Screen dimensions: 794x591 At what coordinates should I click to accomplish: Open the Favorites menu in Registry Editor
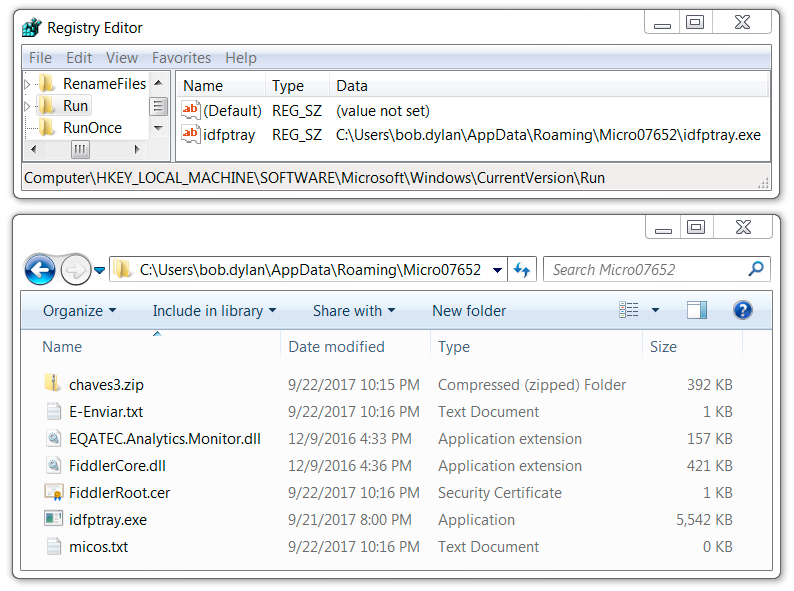181,58
